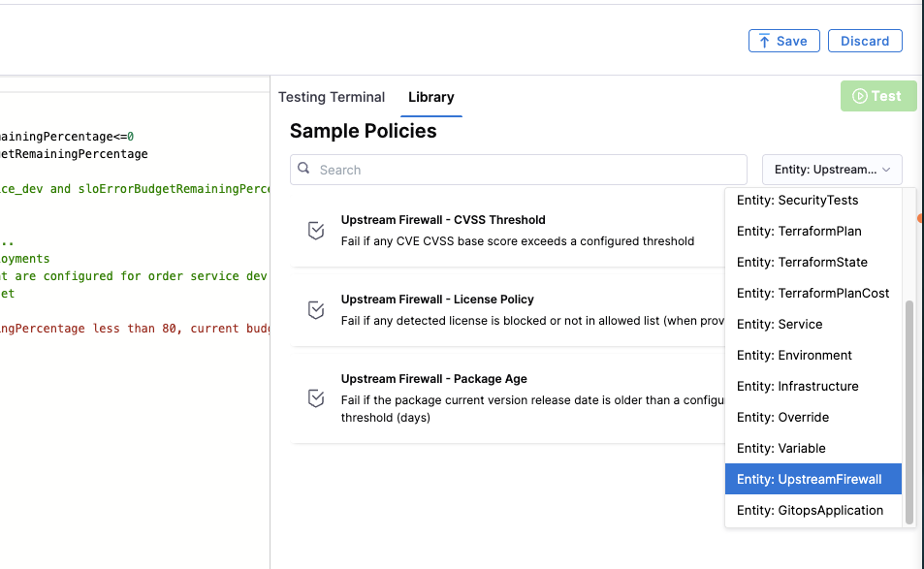
Task: Open the Entity: Upstream filter dropdown
Action: (831, 169)
